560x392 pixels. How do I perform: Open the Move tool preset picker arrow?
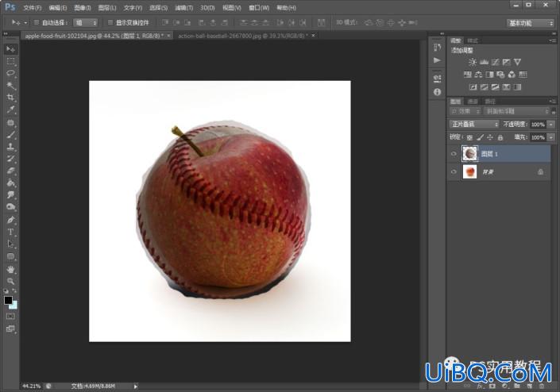pyautogui.click(x=25, y=23)
